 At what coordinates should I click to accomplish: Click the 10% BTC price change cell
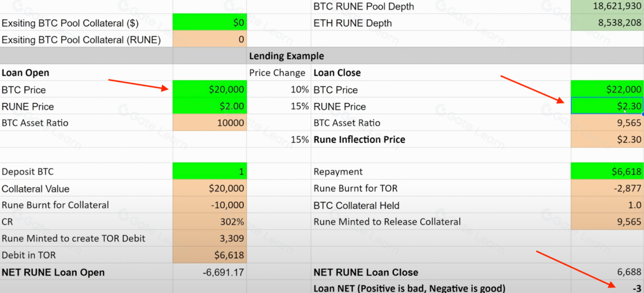point(279,89)
